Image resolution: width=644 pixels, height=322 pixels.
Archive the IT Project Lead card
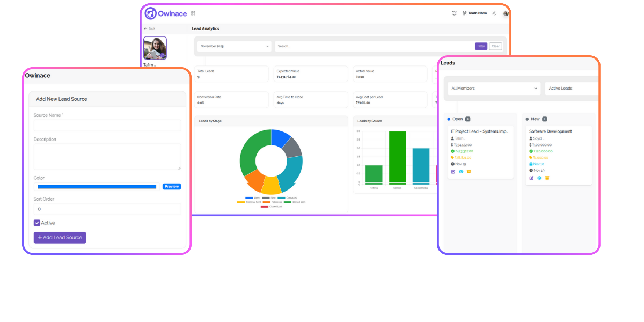tap(469, 172)
